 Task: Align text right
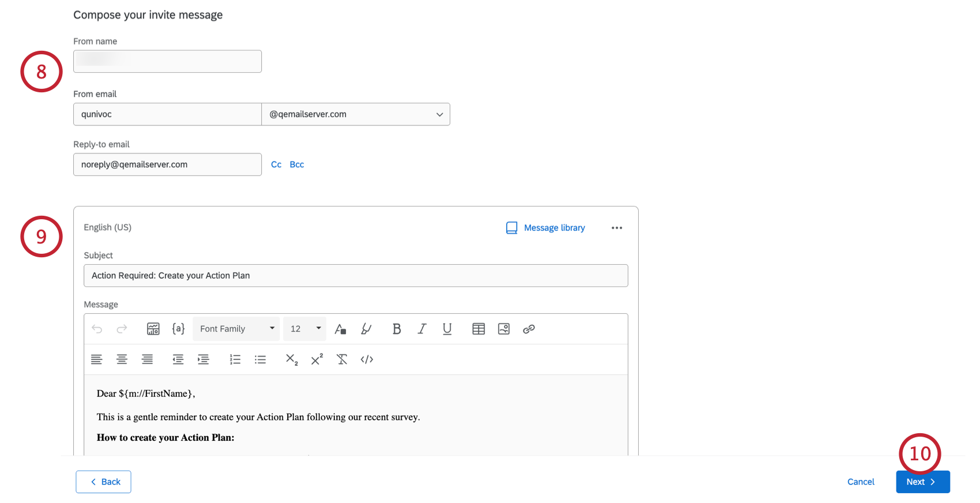point(148,359)
